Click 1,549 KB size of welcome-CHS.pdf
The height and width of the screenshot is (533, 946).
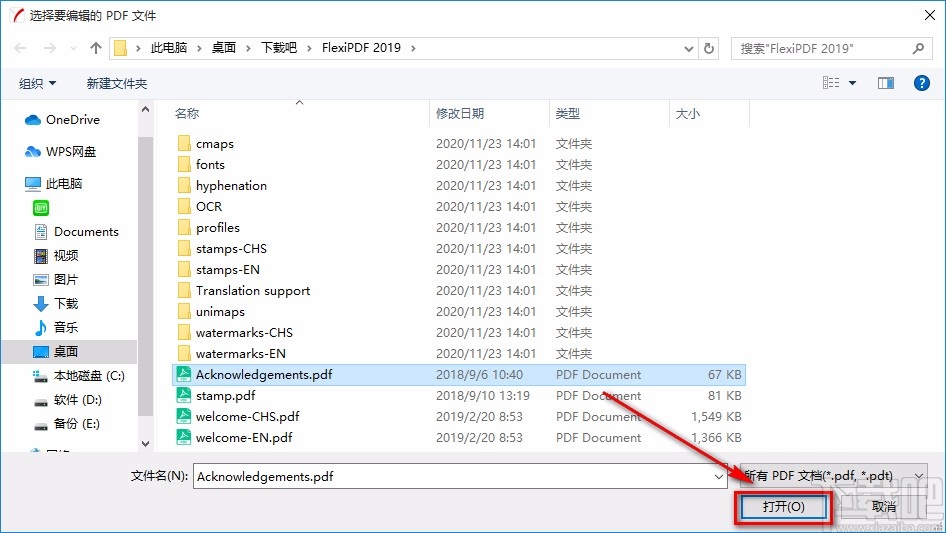[716, 417]
